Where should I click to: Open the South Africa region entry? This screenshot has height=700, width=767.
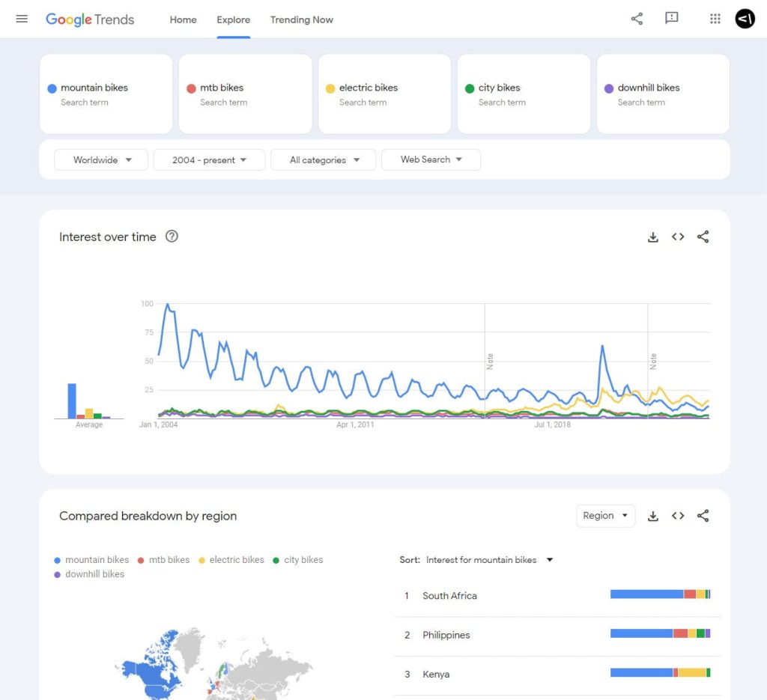pyautogui.click(x=449, y=595)
